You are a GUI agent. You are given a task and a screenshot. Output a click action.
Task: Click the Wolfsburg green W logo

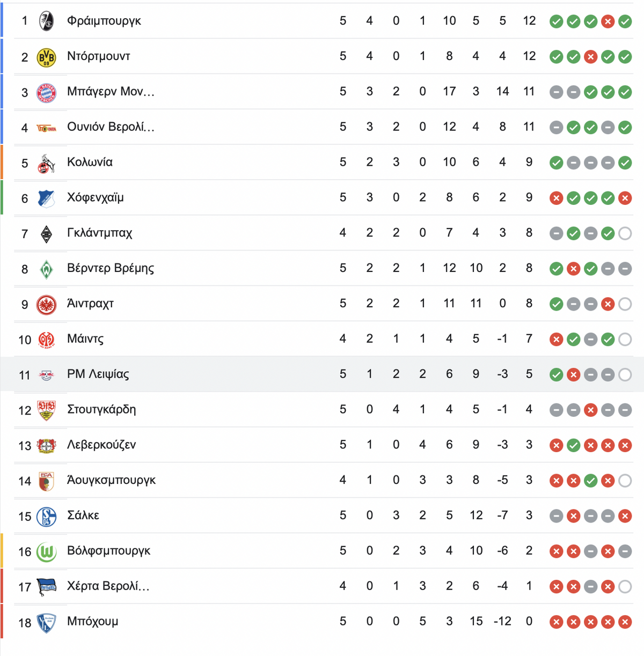coord(46,552)
